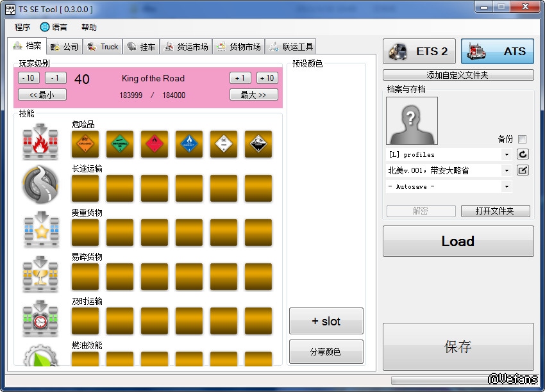Viewport: 545px width, 392px height.
Task: Click the progress bar in status bar
Action: click(464, 380)
